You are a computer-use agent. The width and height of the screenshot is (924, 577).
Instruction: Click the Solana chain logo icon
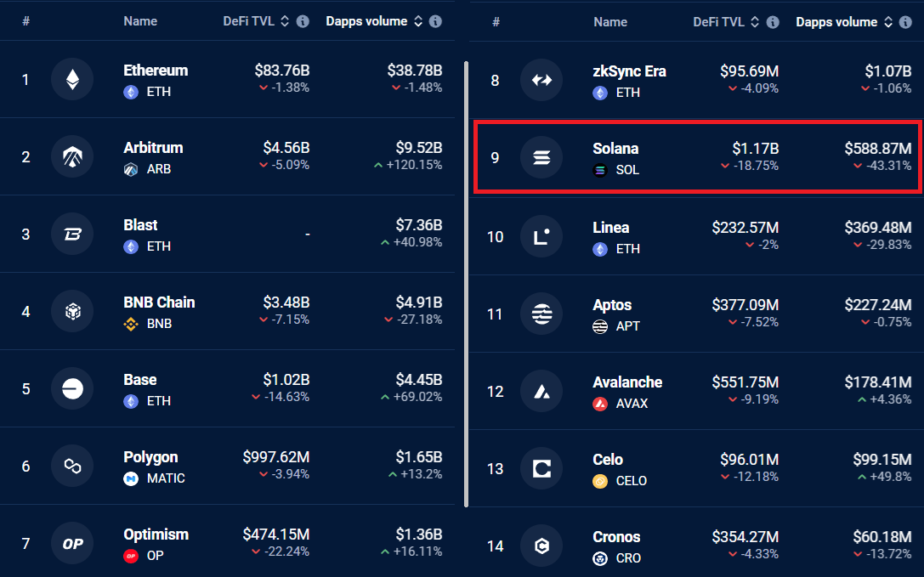pos(541,157)
